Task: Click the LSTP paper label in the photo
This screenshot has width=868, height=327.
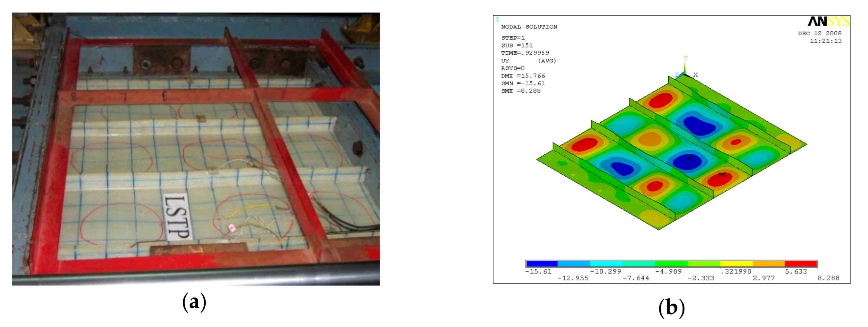Action: click(x=178, y=216)
